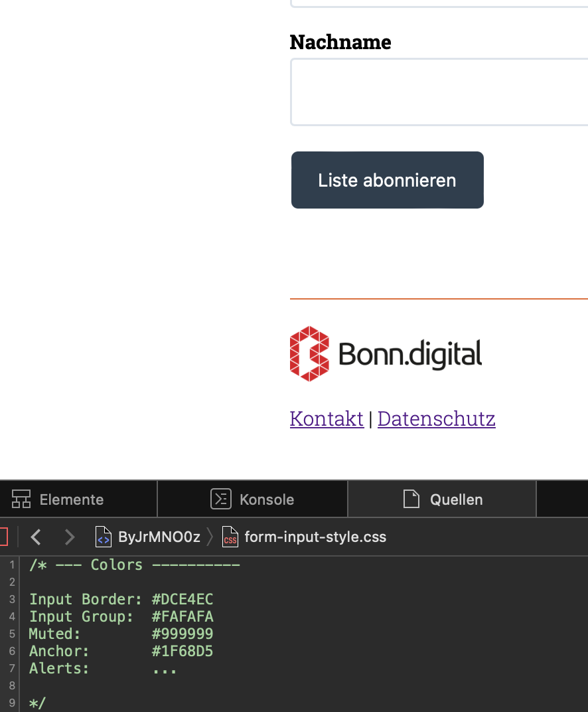Open the Kontakt link

327,418
